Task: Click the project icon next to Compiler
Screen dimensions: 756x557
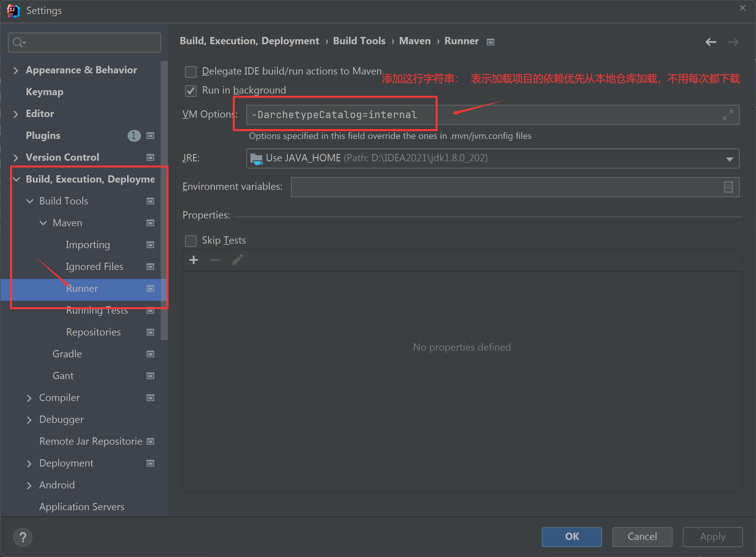Action: tap(150, 398)
